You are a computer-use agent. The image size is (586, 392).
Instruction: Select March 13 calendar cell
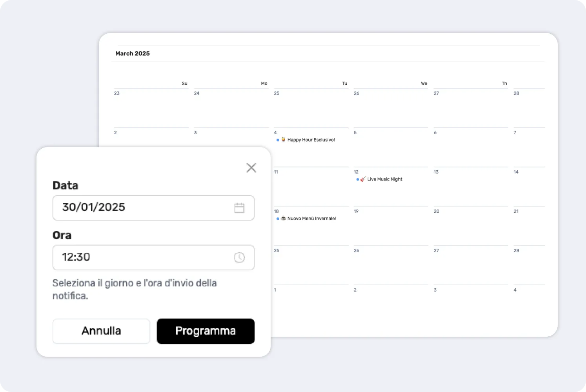(x=470, y=188)
